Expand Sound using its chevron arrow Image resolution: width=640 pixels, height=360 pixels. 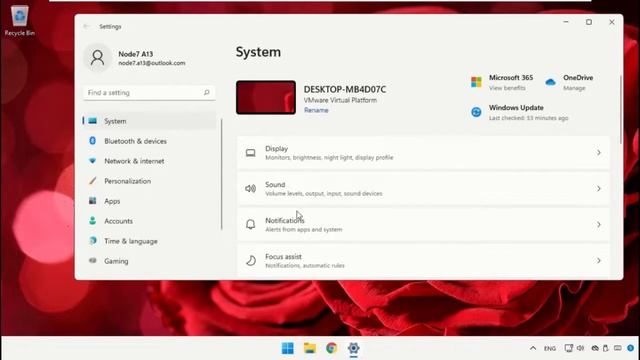599,189
